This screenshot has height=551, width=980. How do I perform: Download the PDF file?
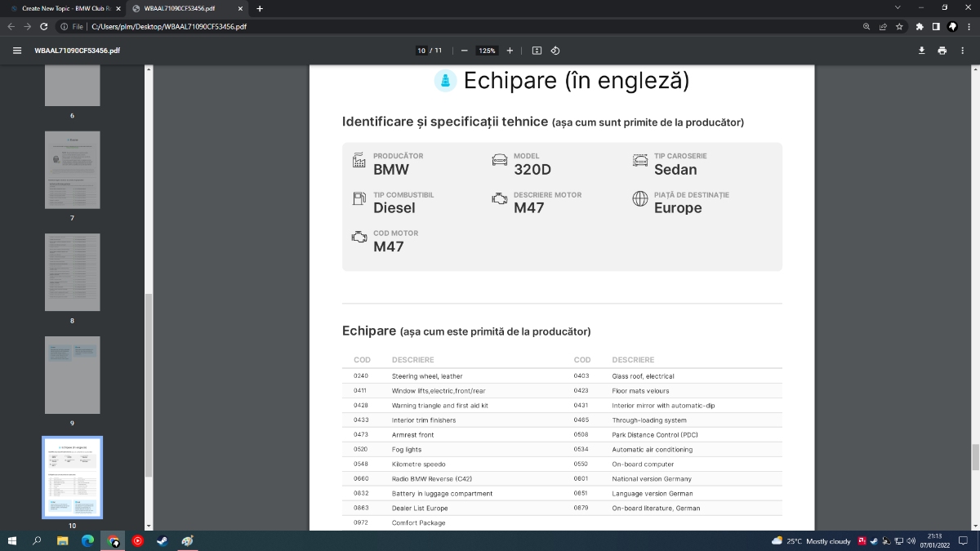922,51
